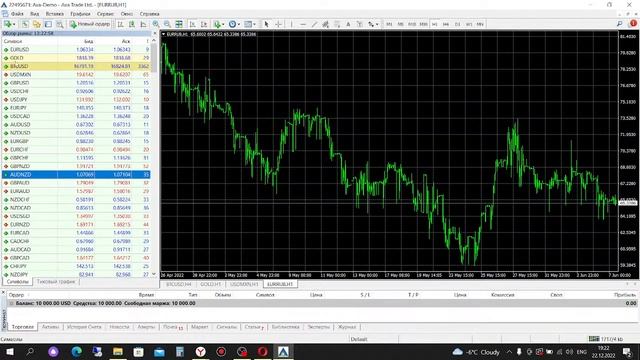
Task: Select the text label tool
Action: pos(360,24)
